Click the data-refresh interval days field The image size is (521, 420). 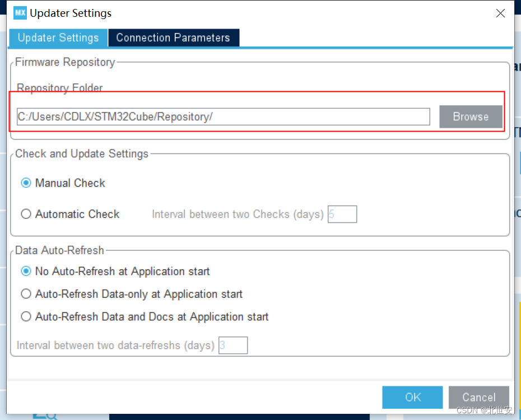[233, 346]
